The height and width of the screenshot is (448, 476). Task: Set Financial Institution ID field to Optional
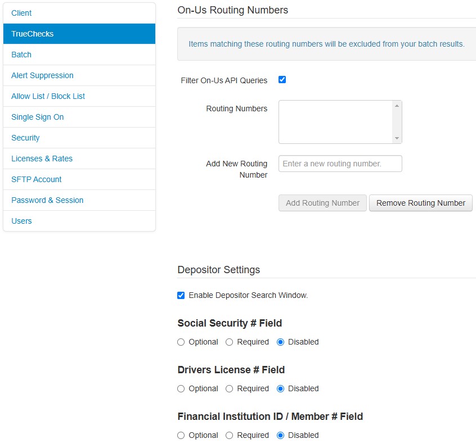tap(181, 435)
